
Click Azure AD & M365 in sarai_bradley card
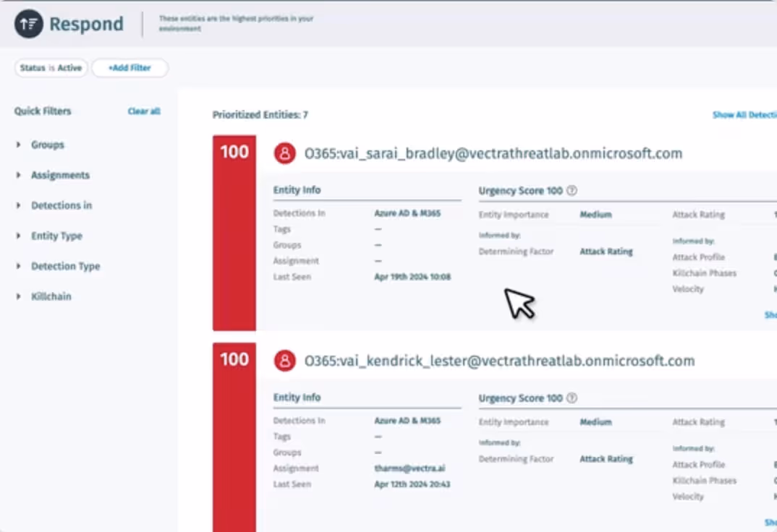(407, 213)
